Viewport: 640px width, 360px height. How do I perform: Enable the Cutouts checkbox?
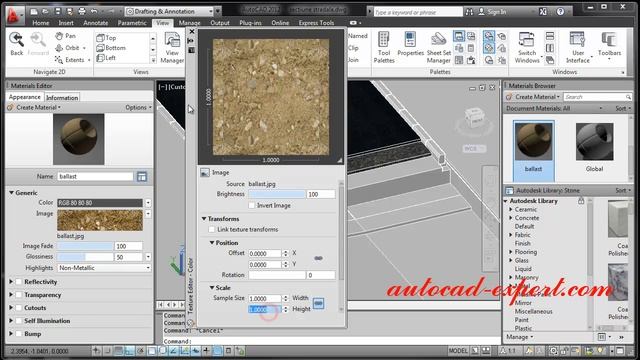pos(19,308)
